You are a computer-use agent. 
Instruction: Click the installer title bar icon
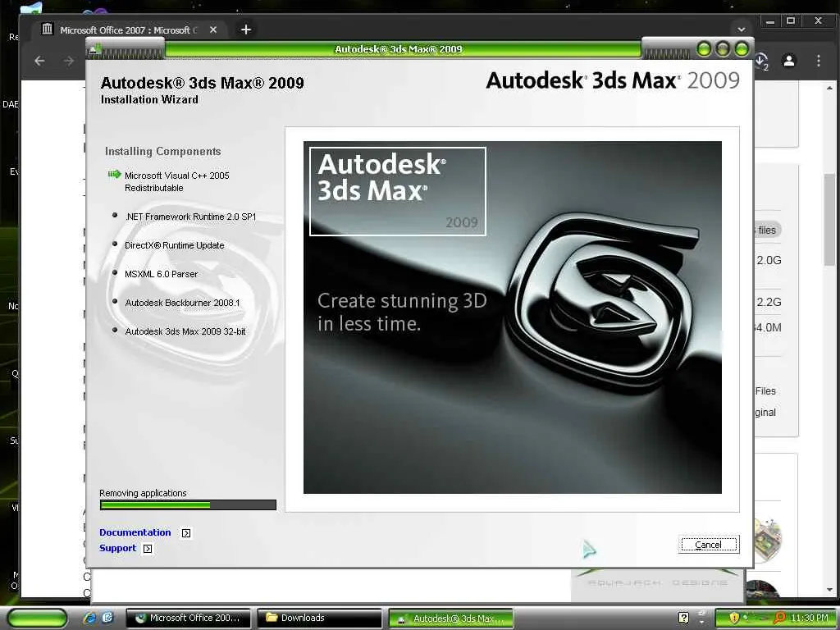95,50
